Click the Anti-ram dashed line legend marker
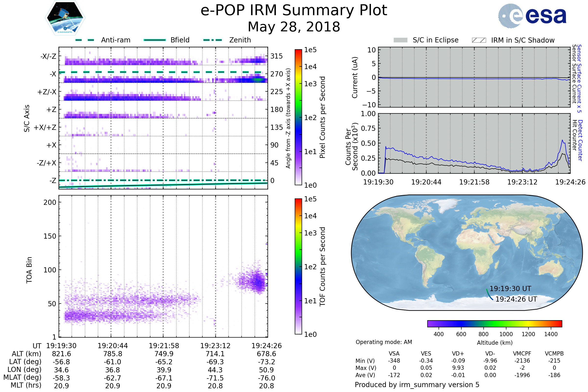This screenshot has height=392, width=588. click(85, 40)
